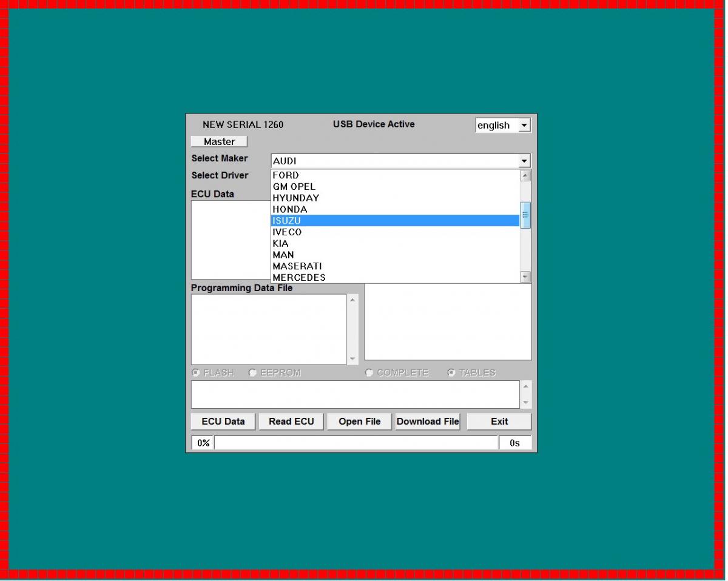The height and width of the screenshot is (581, 728).
Task: Open the Select Maker combo box showing AUDI
Action: [x=400, y=161]
